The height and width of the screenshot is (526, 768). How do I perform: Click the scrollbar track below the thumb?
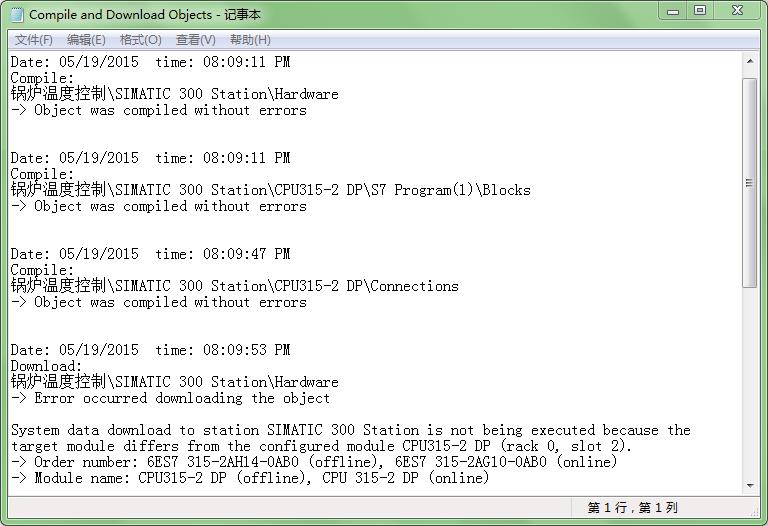point(749,390)
